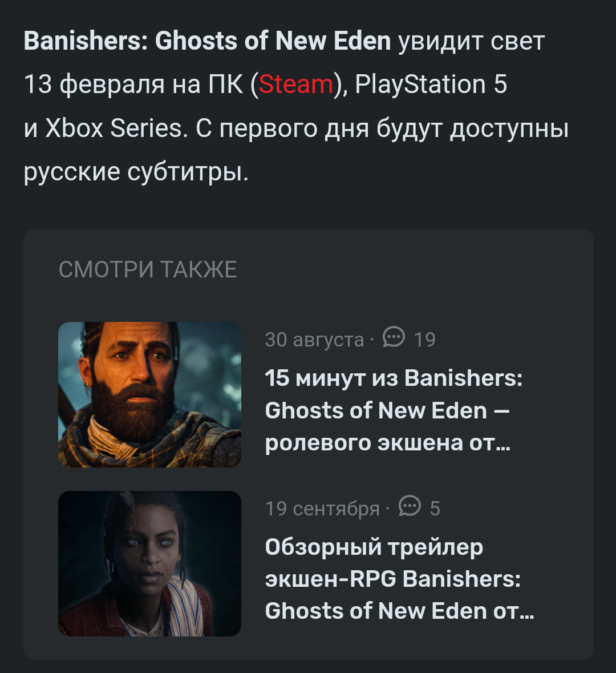Open thumbnail of the bearded man
The height and width of the screenshot is (673, 616).
(149, 394)
